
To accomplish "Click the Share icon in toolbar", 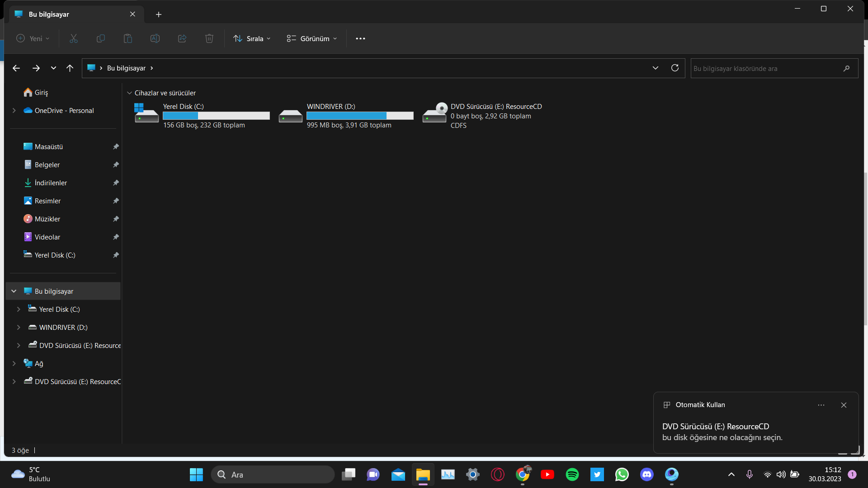I will point(182,38).
